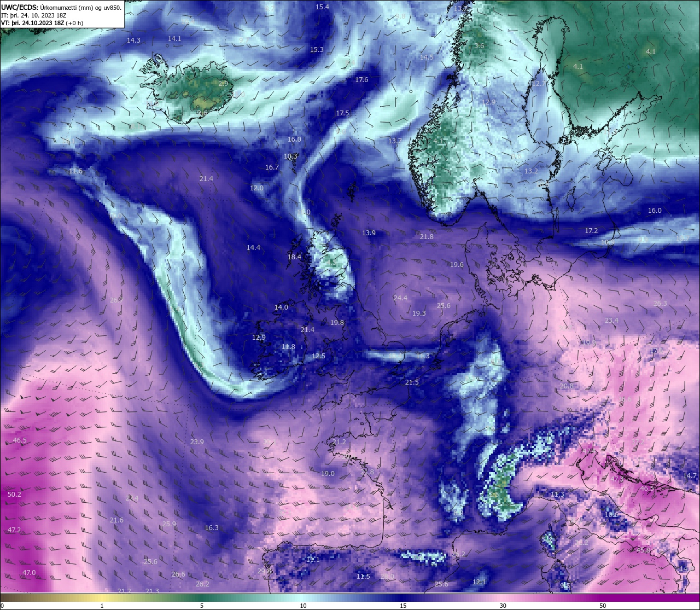Image resolution: width=700 pixels, height=610 pixels.
Task: Click the 19.3 value label
Action: coord(419,314)
